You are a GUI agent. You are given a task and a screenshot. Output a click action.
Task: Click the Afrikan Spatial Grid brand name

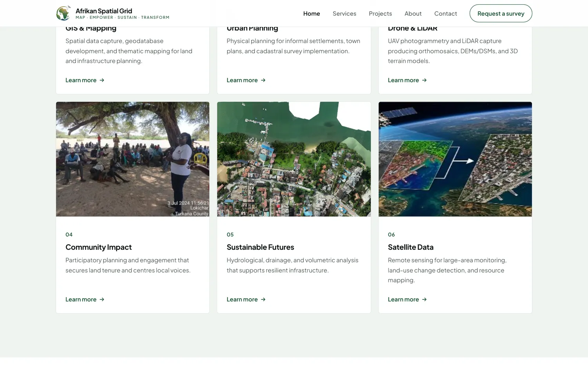point(104,11)
